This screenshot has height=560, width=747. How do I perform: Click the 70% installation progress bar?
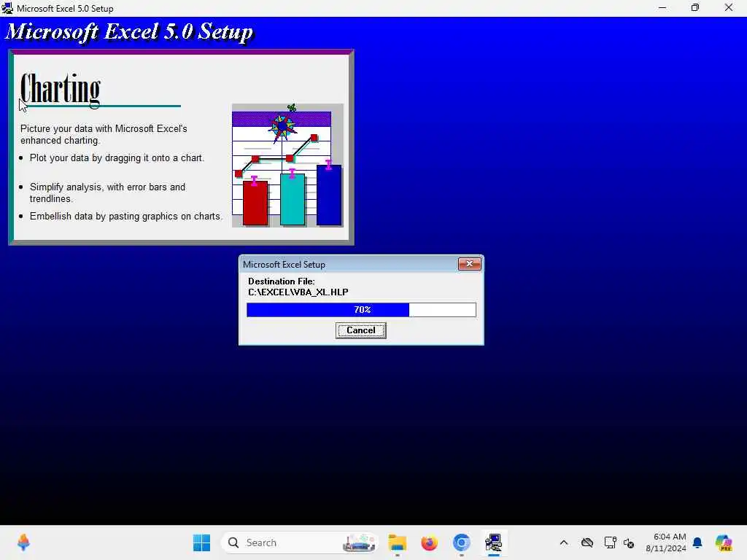361,309
